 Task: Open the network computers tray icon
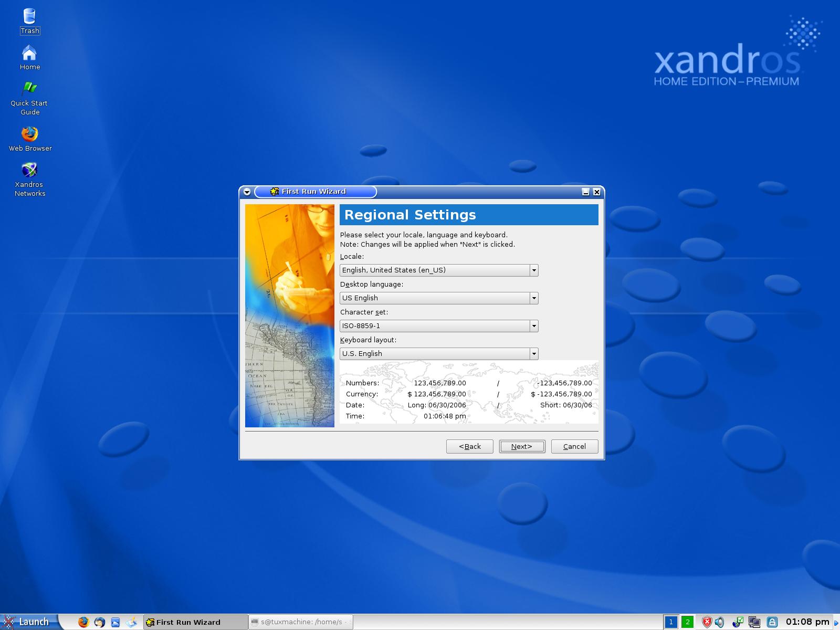pos(754,622)
